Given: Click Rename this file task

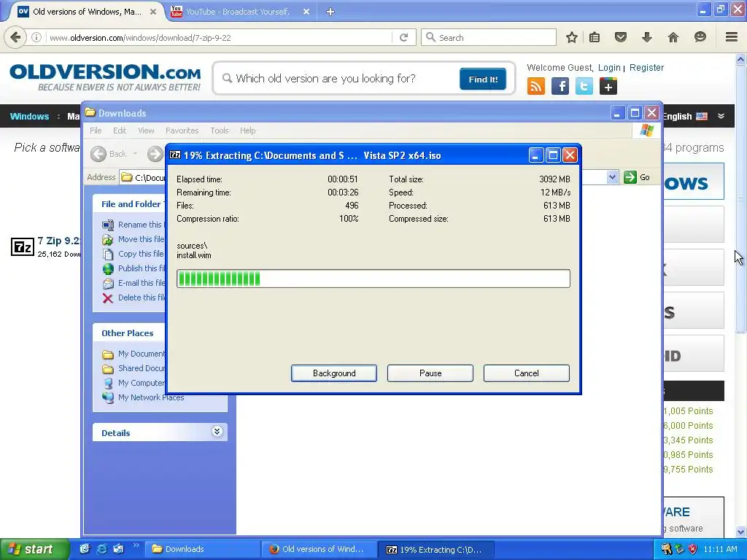Looking at the screenshot, I should pyautogui.click(x=134, y=225).
